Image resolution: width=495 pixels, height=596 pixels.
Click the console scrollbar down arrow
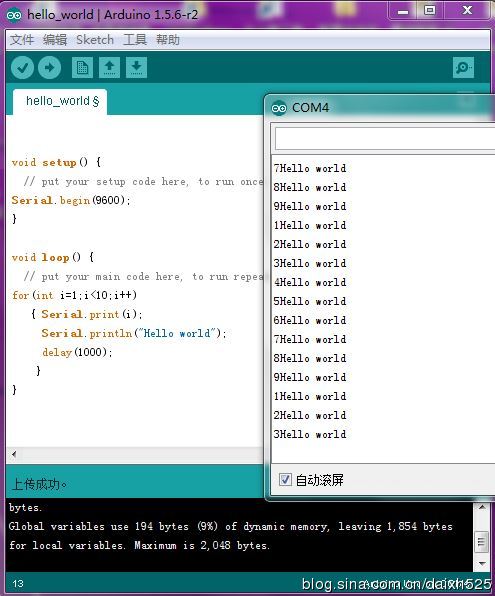482,564
